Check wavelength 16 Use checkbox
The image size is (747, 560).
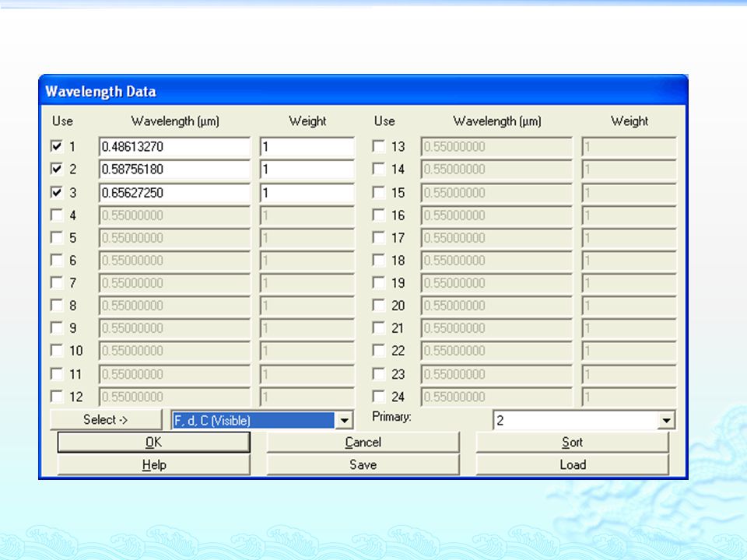point(378,215)
